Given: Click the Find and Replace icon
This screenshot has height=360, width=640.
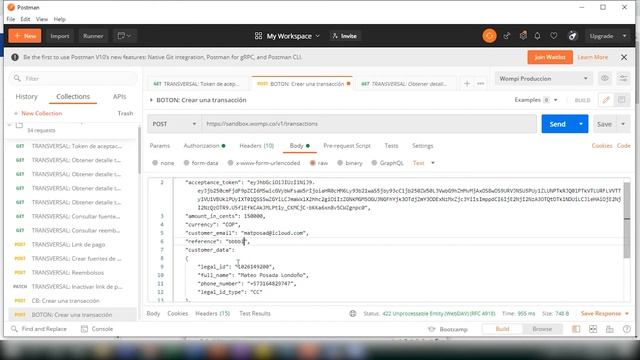Looking at the screenshot, I should (14, 329).
